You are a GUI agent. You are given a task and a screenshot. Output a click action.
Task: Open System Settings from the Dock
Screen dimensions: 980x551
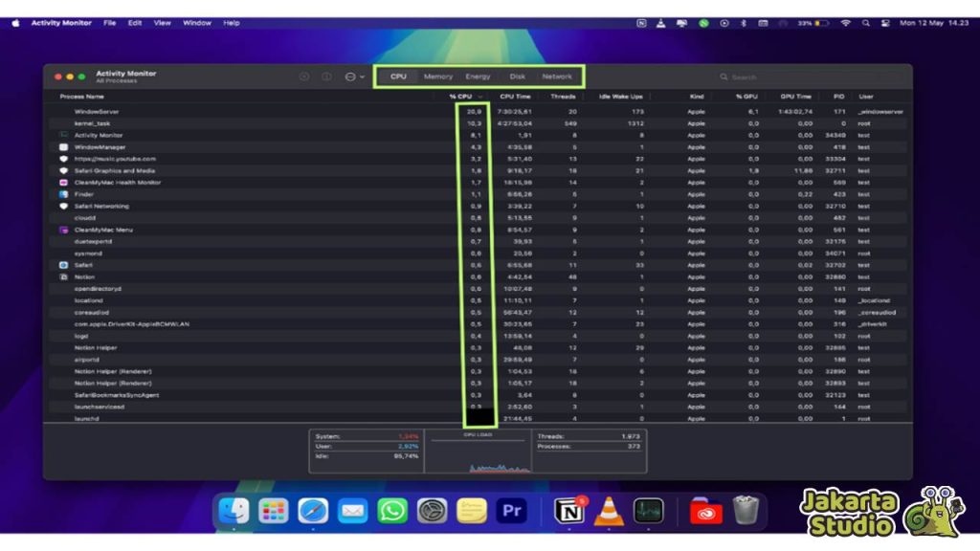pos(432,511)
